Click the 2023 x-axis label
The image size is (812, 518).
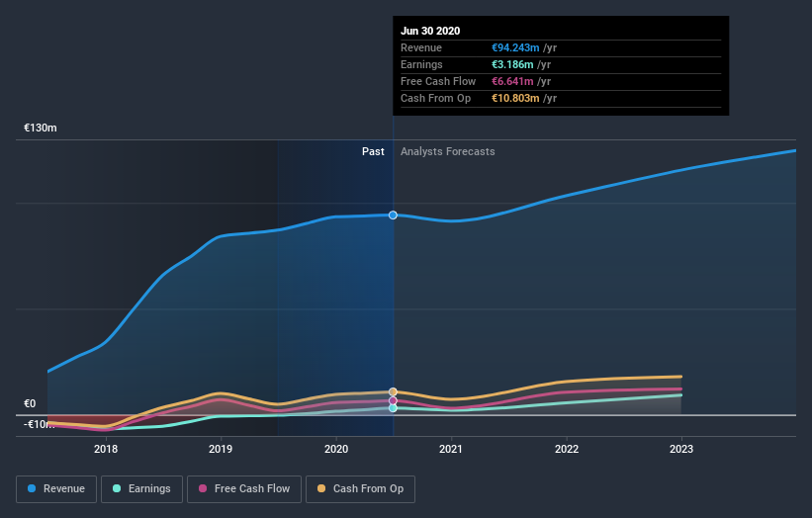(x=681, y=449)
